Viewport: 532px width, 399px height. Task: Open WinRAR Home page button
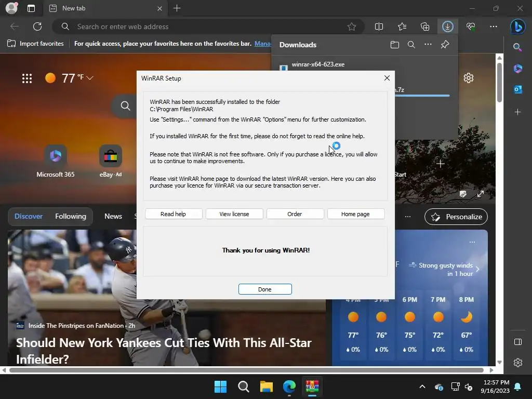click(355, 214)
